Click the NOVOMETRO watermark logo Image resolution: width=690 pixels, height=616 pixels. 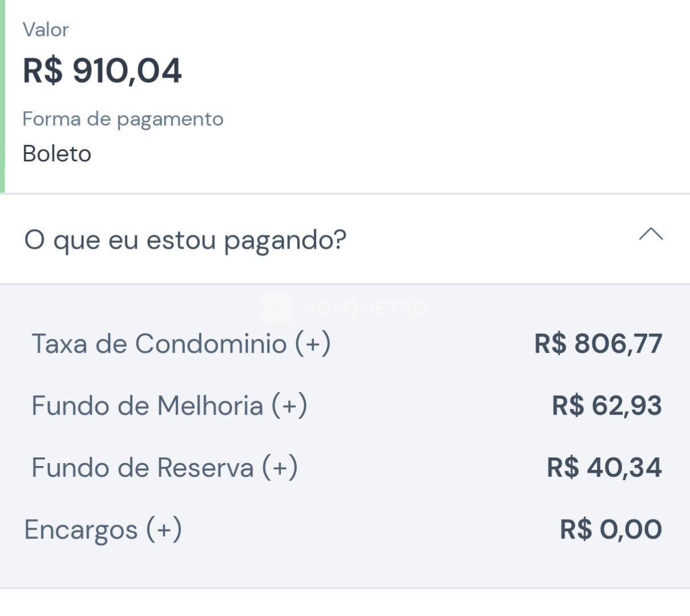[x=278, y=308]
